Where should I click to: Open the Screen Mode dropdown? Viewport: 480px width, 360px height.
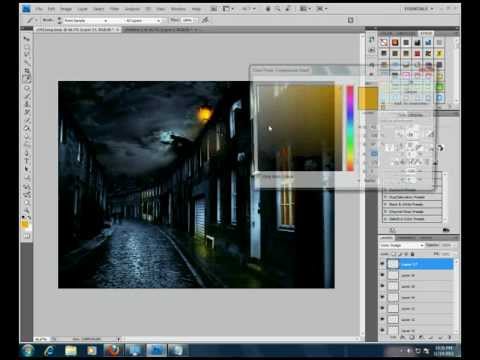321,9
